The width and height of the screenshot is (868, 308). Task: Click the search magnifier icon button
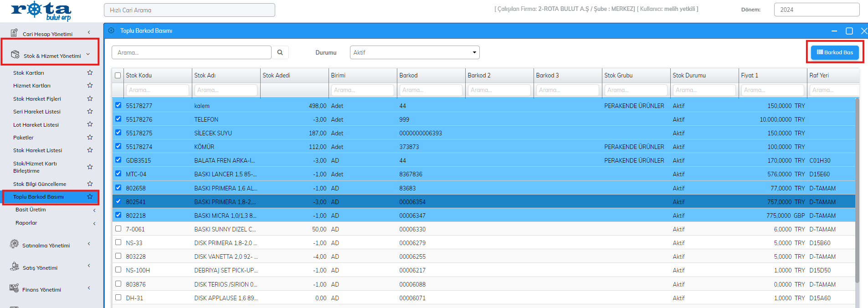pyautogui.click(x=280, y=52)
